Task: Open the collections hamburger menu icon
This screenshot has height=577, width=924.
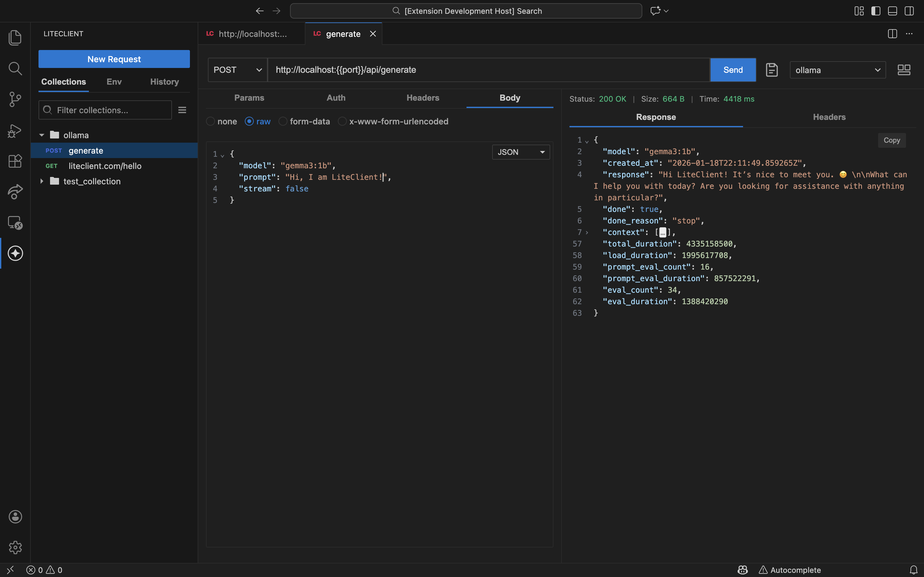Action: 182,110
